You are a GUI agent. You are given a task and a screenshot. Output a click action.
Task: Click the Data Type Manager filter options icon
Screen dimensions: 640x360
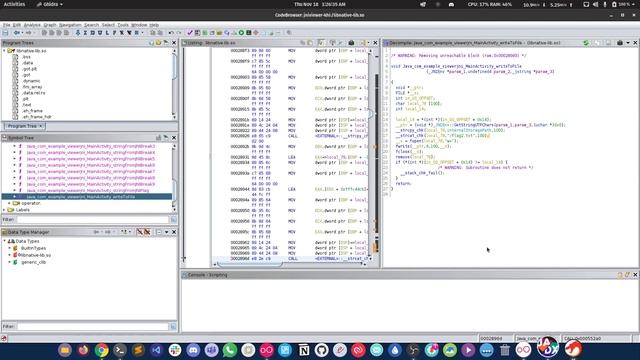[173, 327]
